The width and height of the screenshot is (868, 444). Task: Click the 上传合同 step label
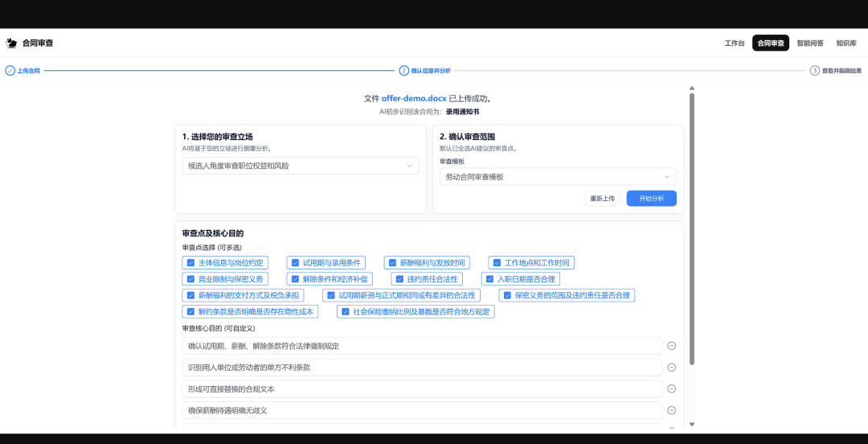point(29,71)
